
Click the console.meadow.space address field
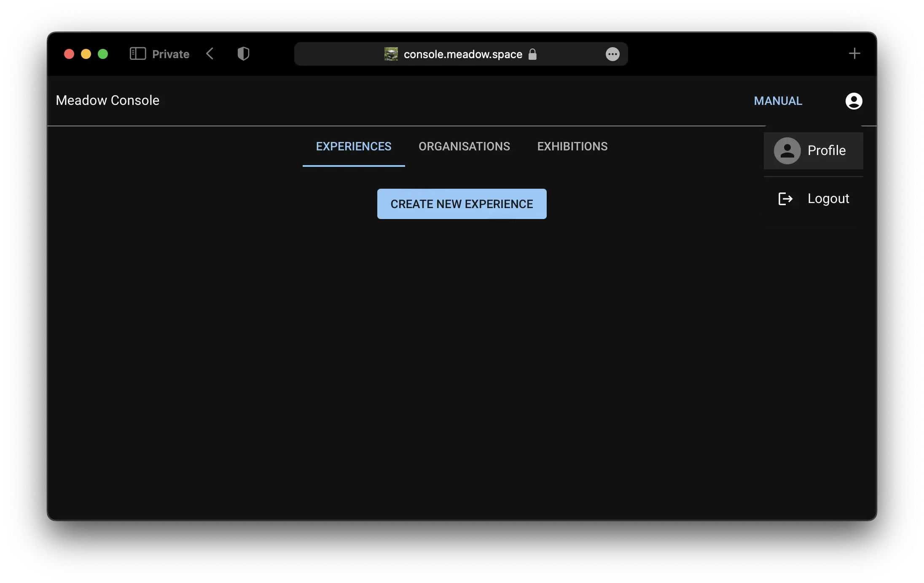(462, 54)
